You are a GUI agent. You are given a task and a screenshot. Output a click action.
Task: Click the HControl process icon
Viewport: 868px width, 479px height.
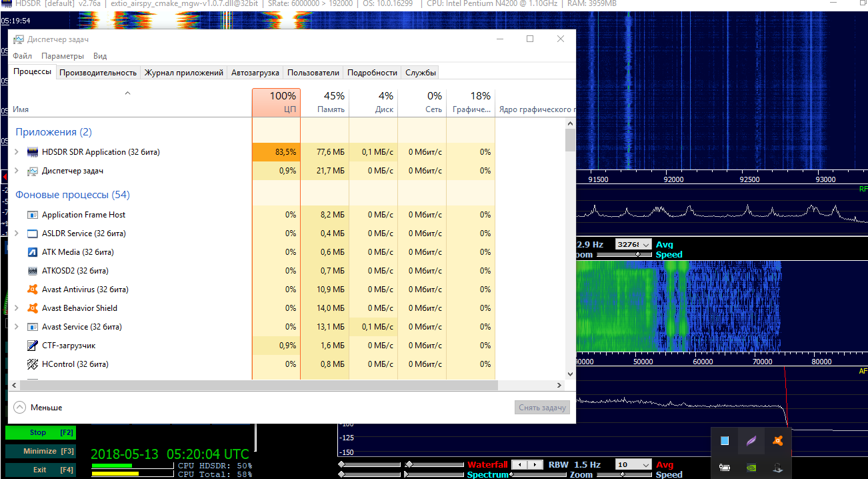point(33,364)
